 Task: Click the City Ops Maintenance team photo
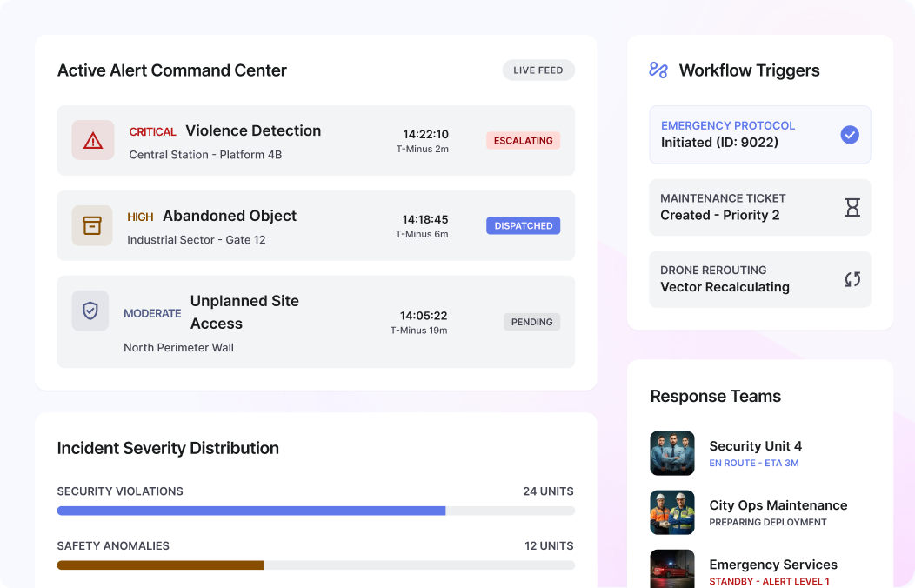tap(672, 512)
